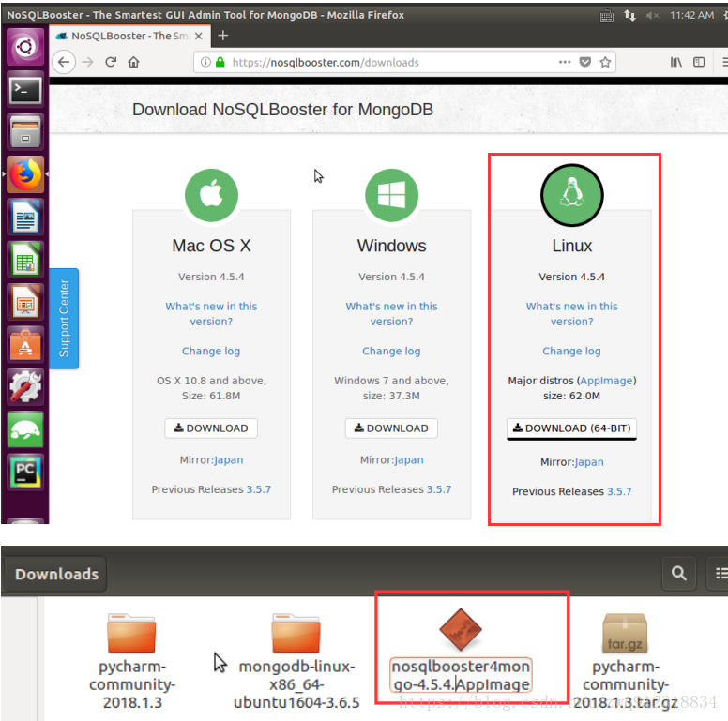Screen dimensions: 728x721
Task: Search files in Downloads with magnifier icon
Action: coord(678,572)
